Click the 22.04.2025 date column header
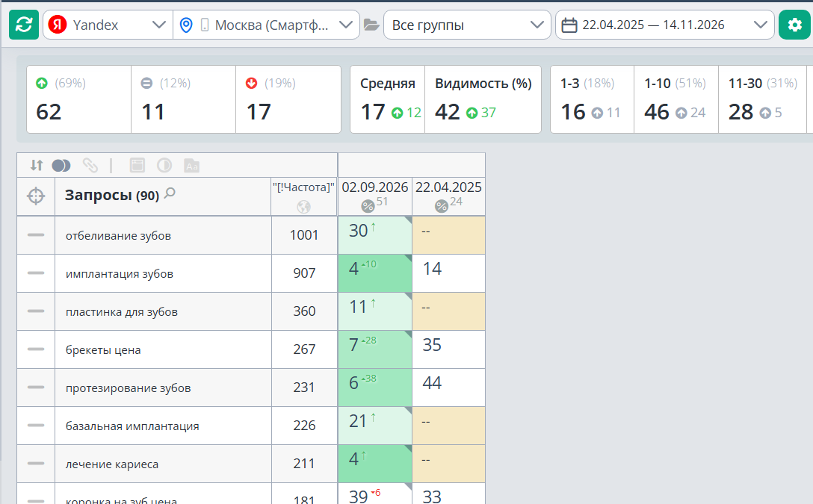Viewport: 813px width, 504px height. click(448, 196)
